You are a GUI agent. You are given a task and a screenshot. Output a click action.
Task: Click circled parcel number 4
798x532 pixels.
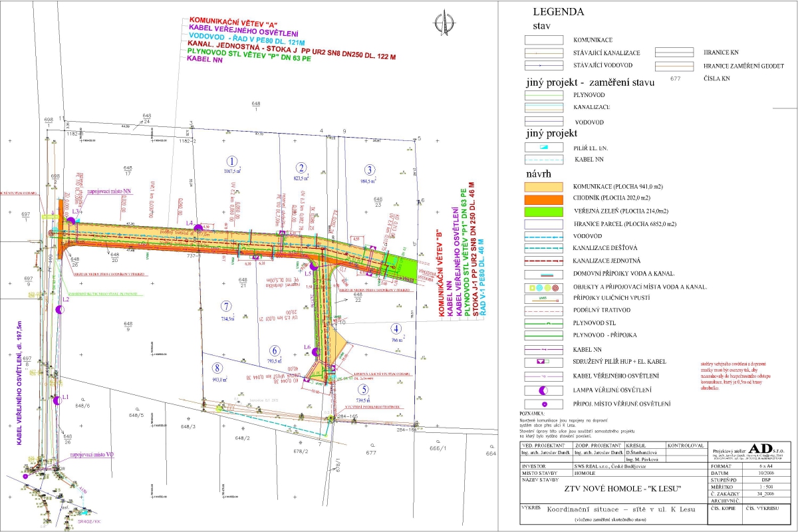point(396,329)
